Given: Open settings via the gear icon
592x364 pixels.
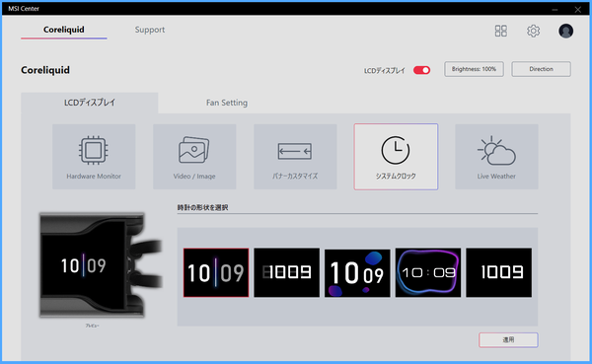Looking at the screenshot, I should pyautogui.click(x=533, y=31).
